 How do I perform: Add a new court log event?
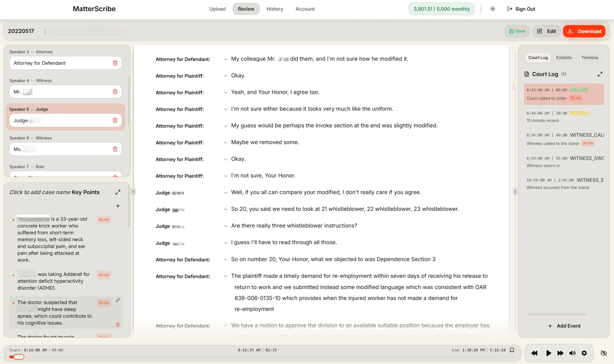pos(564,326)
